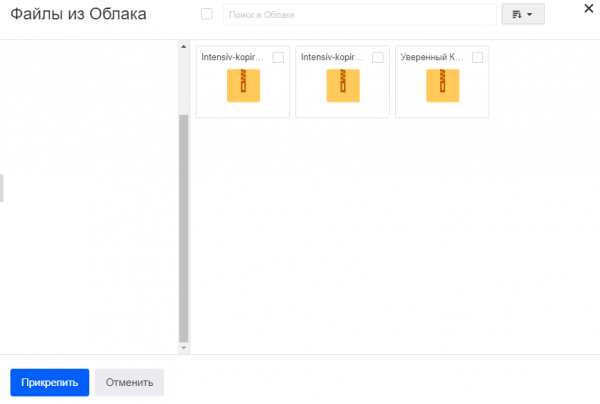
Task: Open the sort order dropdown
Action: coord(523,14)
